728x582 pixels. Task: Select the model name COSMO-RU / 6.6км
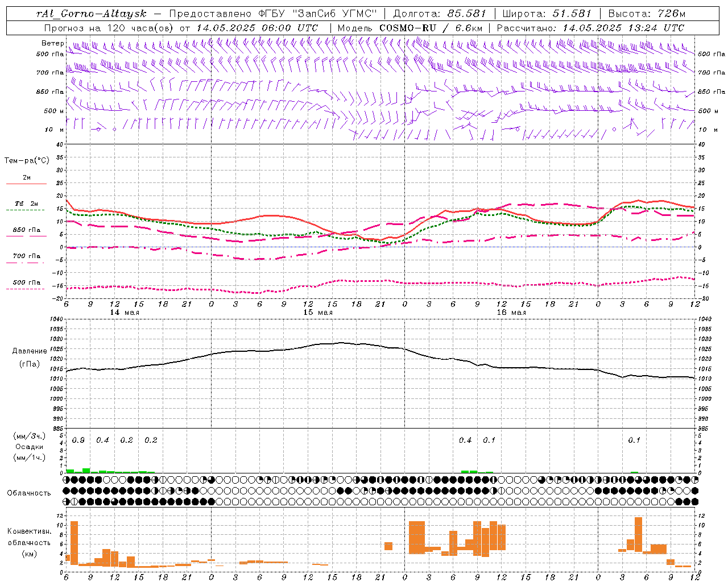(x=431, y=28)
